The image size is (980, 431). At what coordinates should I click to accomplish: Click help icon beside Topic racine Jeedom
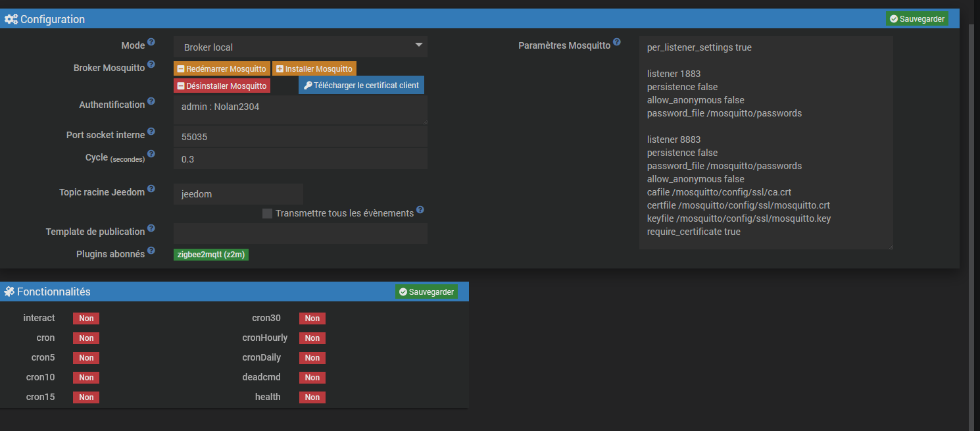pos(151,189)
